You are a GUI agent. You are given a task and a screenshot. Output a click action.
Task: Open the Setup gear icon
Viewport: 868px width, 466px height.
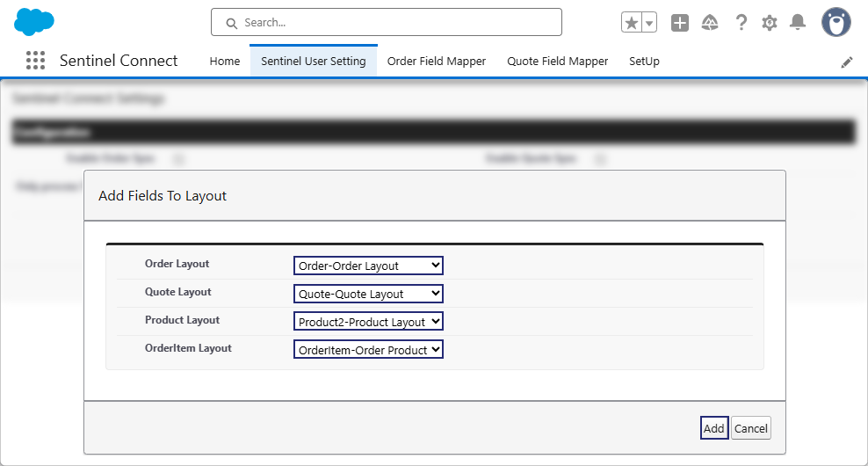pos(770,23)
